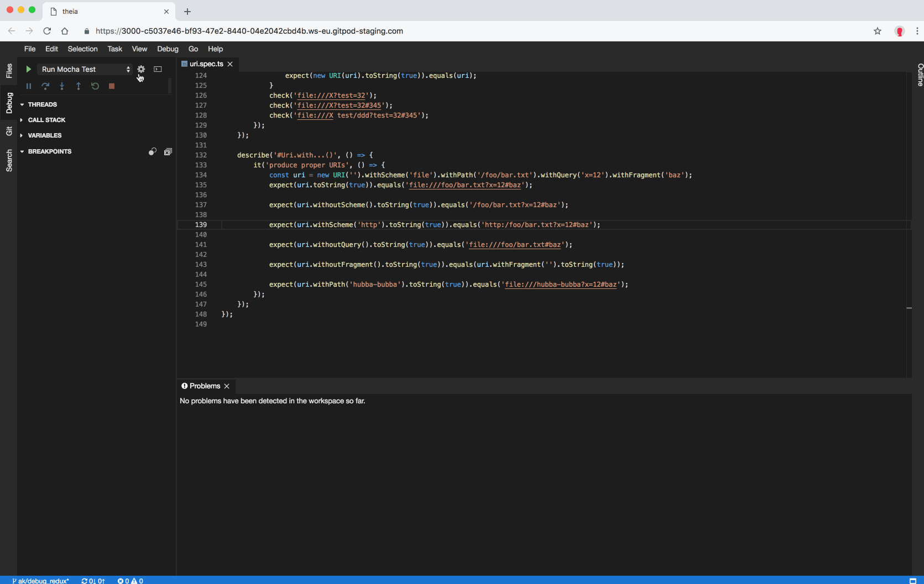The image size is (924, 584).
Task: Open the Git side panel tab
Action: coord(9,131)
